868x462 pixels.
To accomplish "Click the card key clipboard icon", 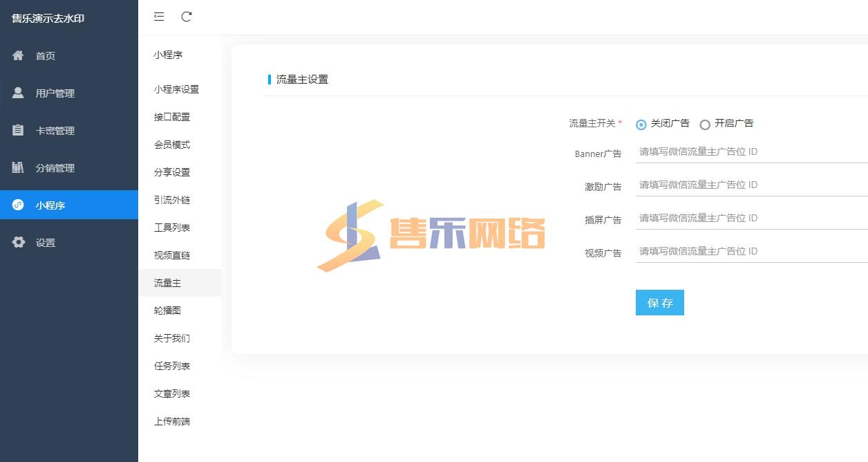I will pyautogui.click(x=19, y=130).
